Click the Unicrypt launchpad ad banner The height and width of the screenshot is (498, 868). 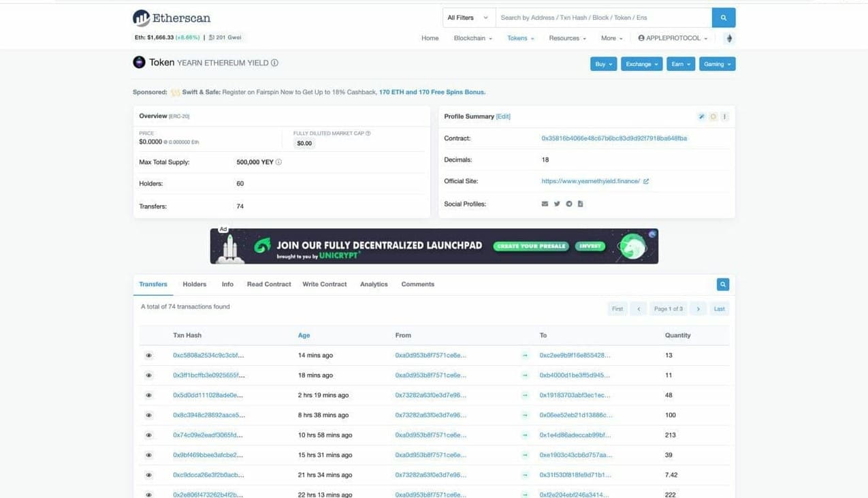[434, 246]
